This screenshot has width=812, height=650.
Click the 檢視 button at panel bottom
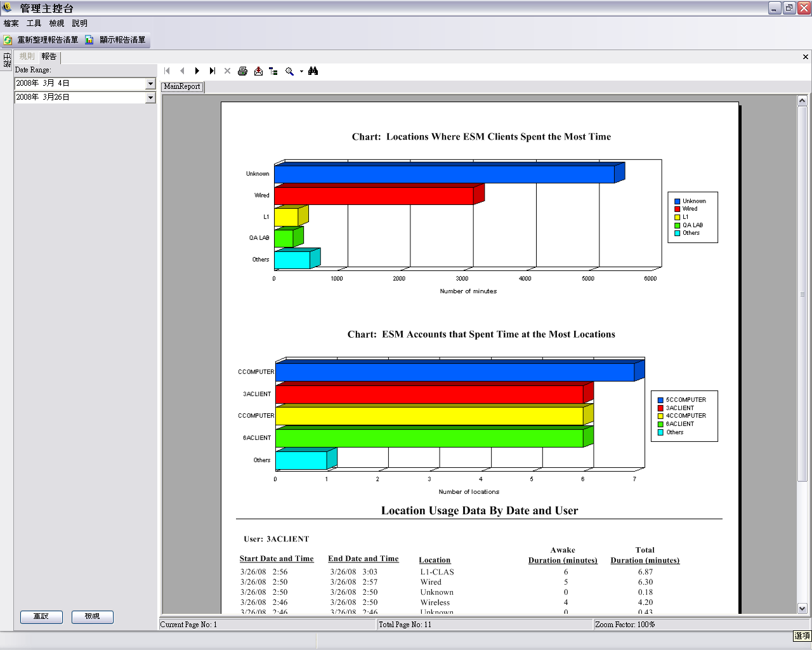click(x=92, y=616)
